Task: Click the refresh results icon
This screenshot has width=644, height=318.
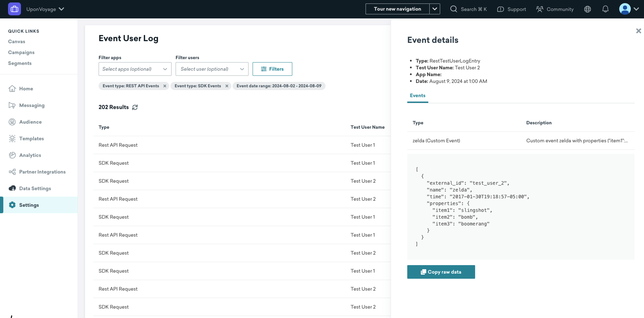Action: tap(135, 107)
